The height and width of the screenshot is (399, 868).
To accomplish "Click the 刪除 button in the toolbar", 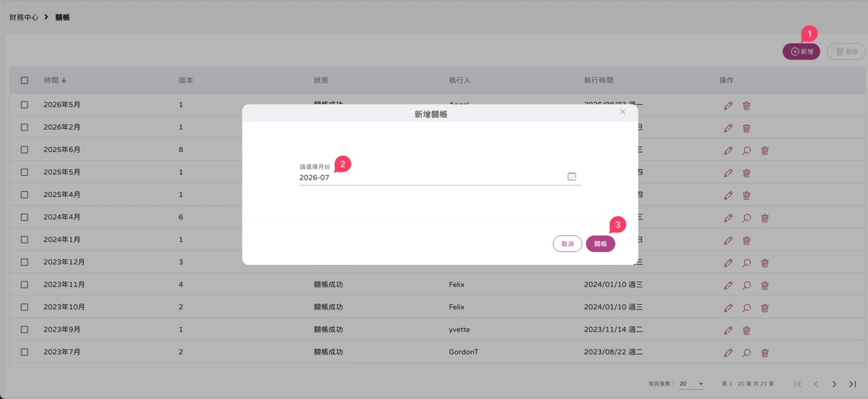I will point(846,51).
